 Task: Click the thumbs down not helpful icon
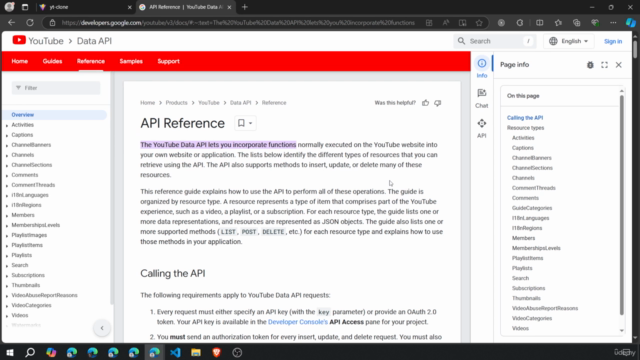click(x=438, y=103)
